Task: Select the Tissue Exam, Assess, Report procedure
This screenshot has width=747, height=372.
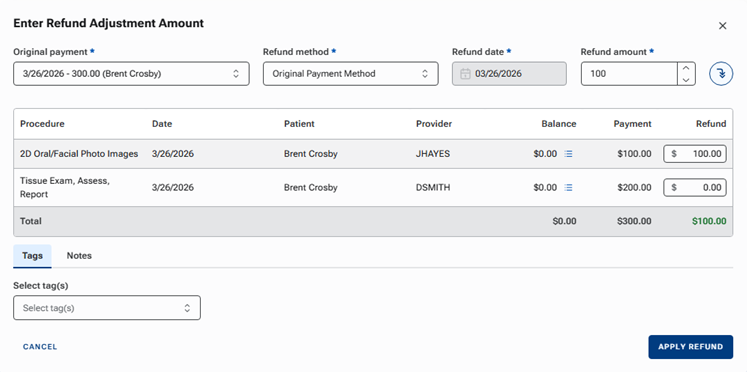Action: point(65,188)
